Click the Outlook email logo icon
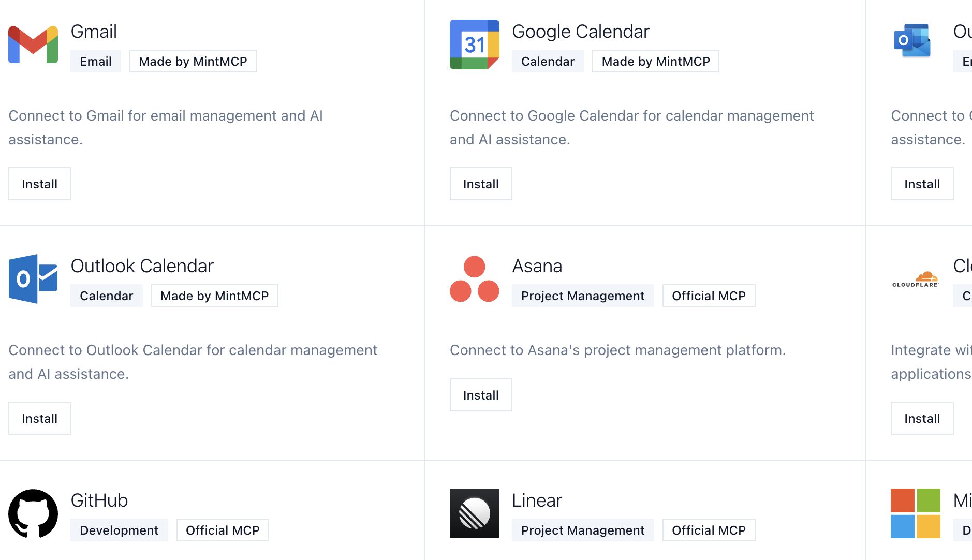972x560 pixels. 912,40
